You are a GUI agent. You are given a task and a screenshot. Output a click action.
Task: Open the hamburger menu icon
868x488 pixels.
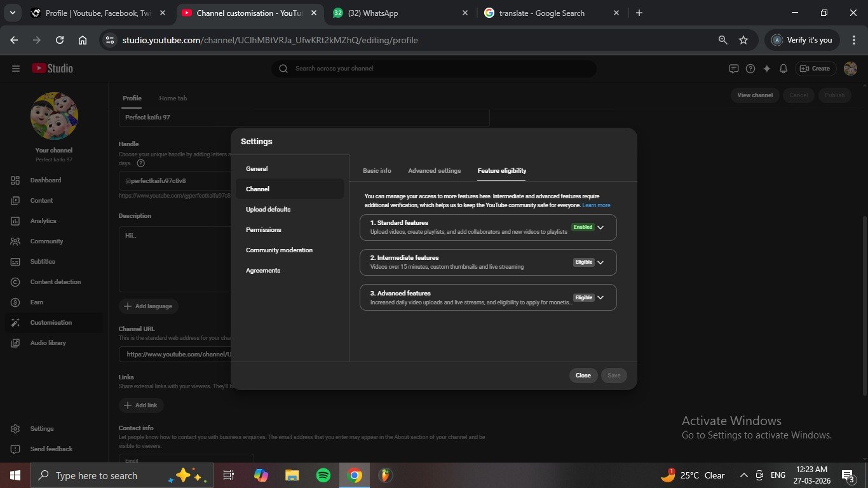[x=16, y=69]
